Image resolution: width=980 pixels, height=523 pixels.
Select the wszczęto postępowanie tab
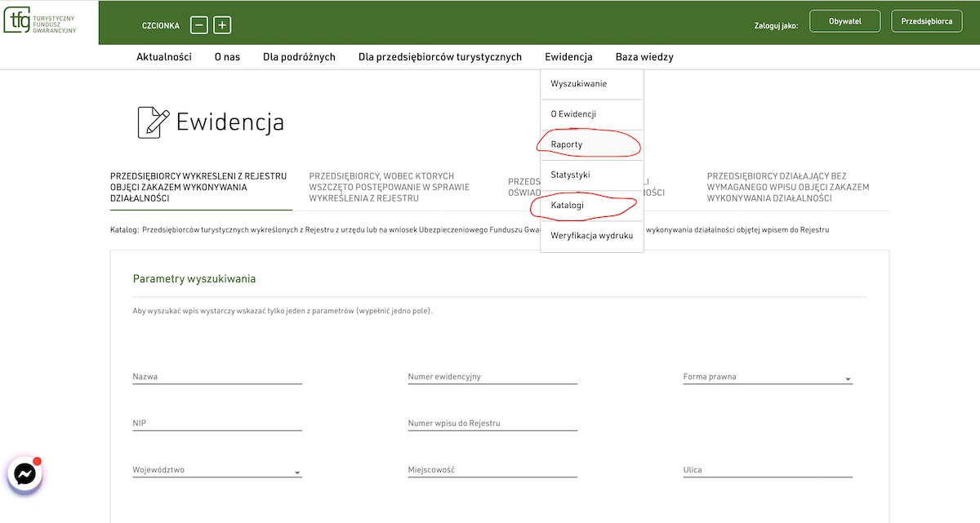tap(381, 187)
